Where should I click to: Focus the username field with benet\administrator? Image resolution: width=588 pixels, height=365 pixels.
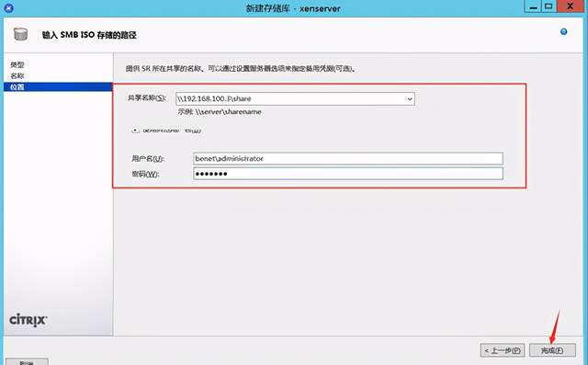pos(348,158)
